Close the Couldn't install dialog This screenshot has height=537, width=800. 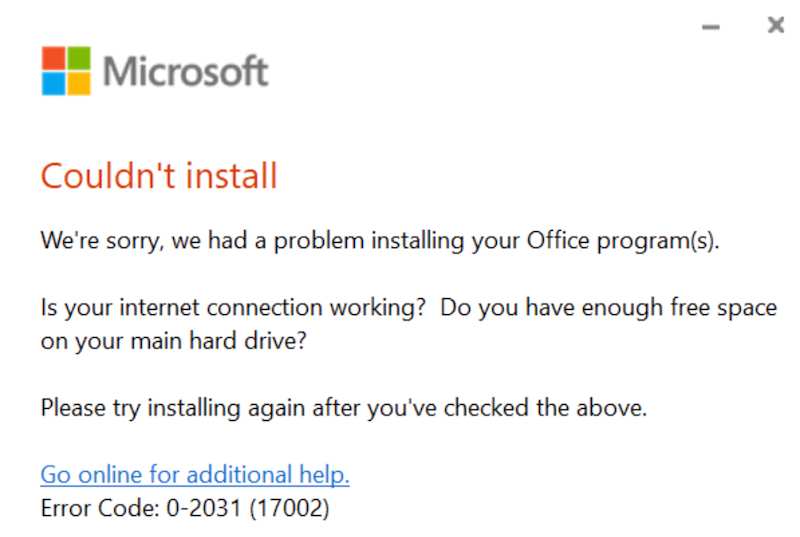point(775,27)
